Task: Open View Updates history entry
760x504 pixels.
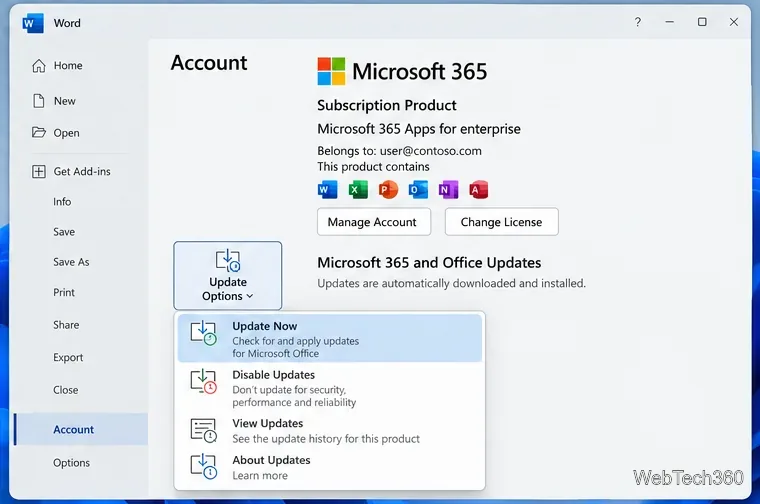Action: pyautogui.click(x=330, y=431)
